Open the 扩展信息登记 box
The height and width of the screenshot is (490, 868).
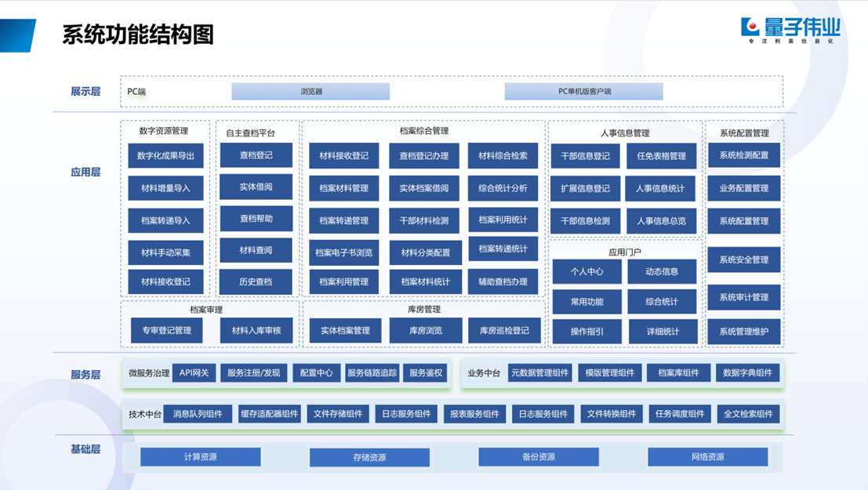point(585,188)
